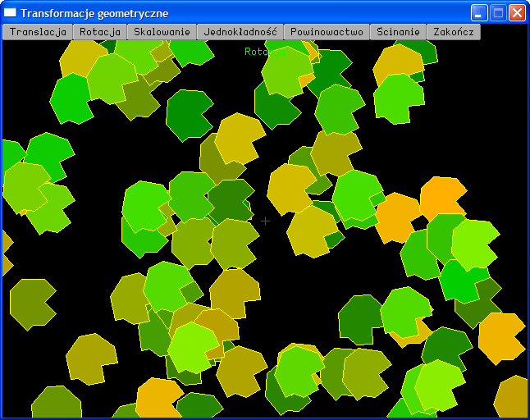Click the Translacja button
This screenshot has height=420, width=530.
click(37, 32)
